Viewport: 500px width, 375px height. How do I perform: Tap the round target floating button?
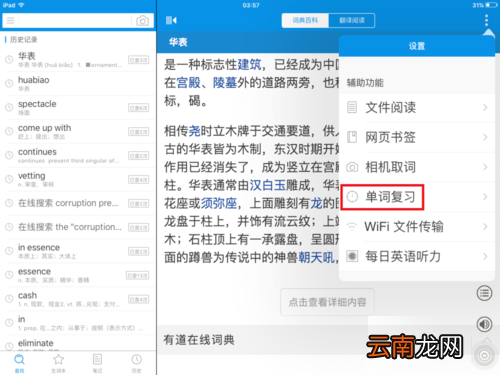click(x=484, y=356)
